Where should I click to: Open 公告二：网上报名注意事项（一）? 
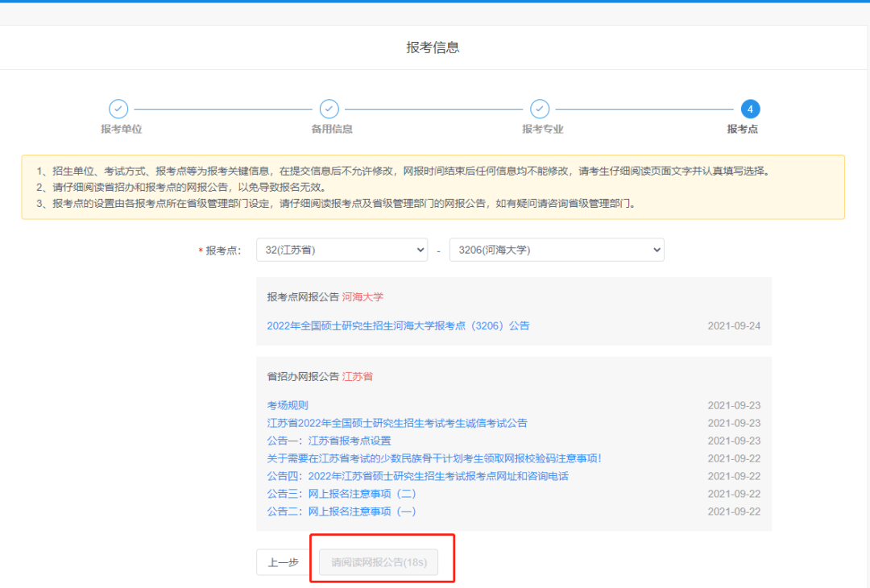[x=342, y=512]
